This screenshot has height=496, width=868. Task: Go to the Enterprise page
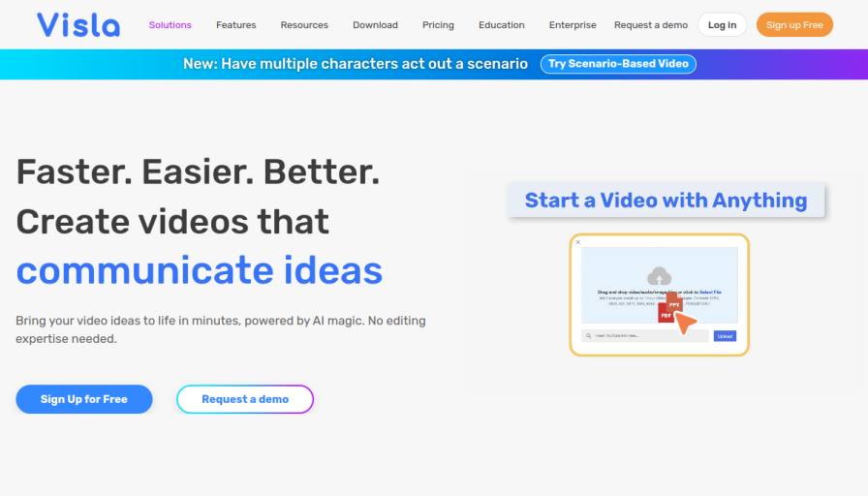tap(573, 25)
